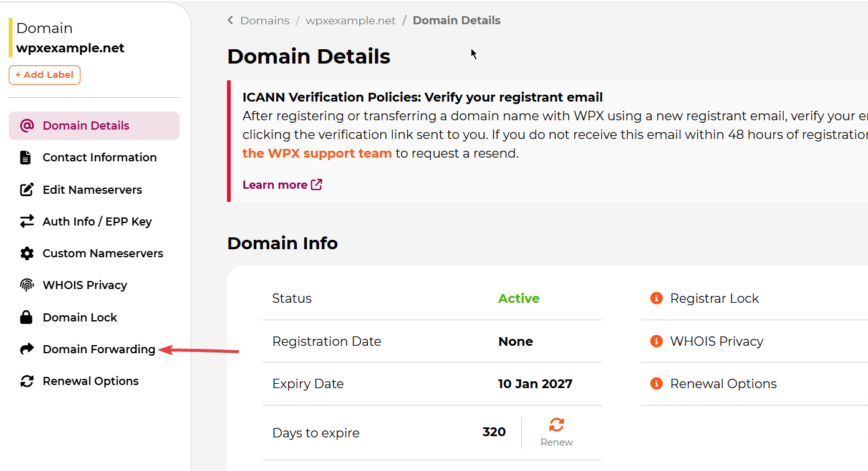Click the Custom Nameservers gear icon
The width and height of the screenshot is (868, 471).
(27, 254)
